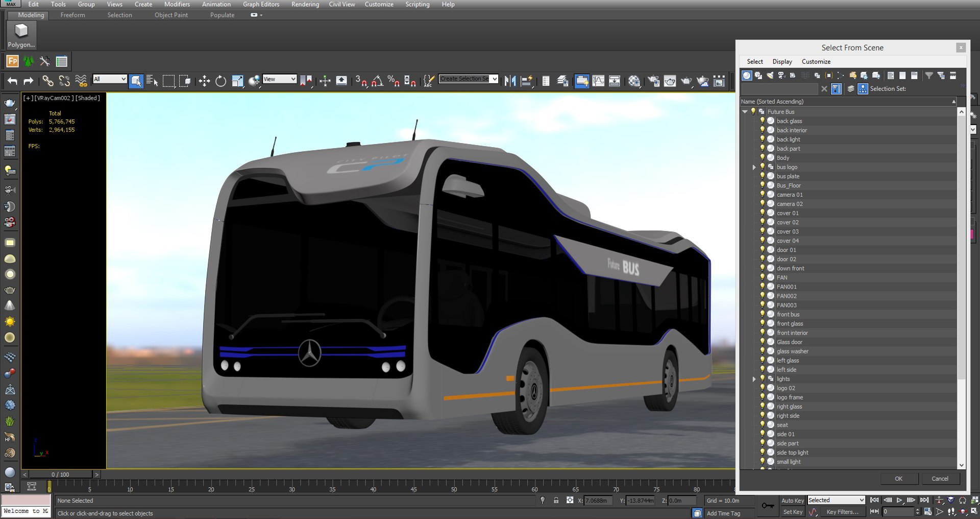The width and height of the screenshot is (980, 519).
Task: Select the Rotate tool
Action: coord(220,81)
